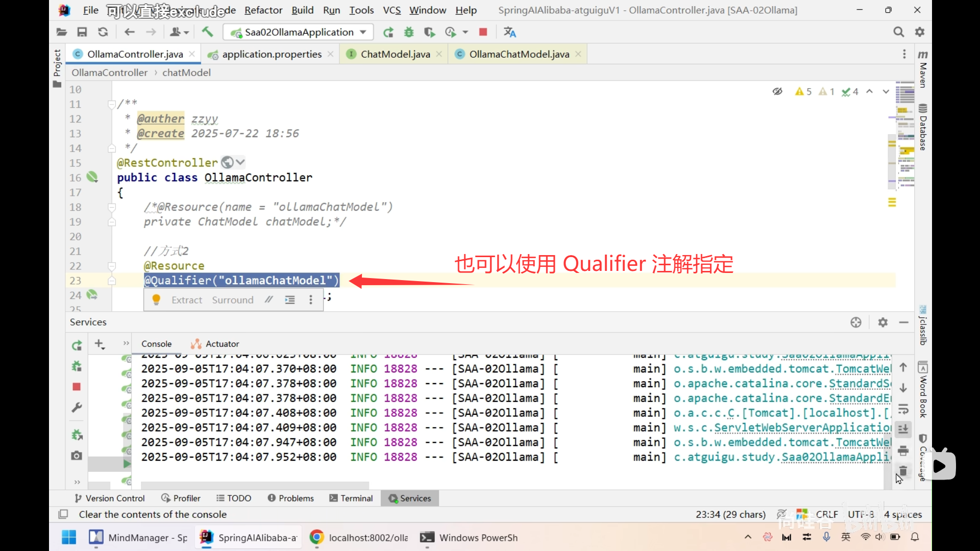Screen dimensions: 980x551
Task: Toggle scroll to end of console
Action: [x=903, y=429]
